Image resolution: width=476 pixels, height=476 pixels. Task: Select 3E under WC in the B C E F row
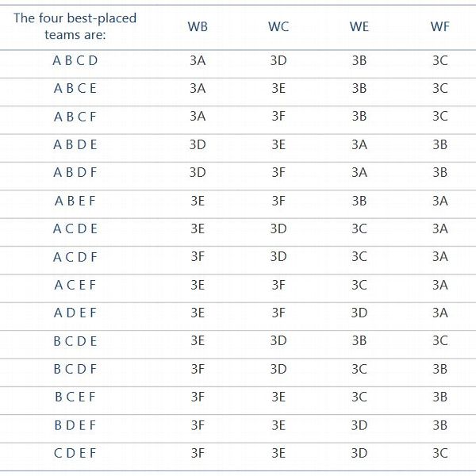[278, 397]
